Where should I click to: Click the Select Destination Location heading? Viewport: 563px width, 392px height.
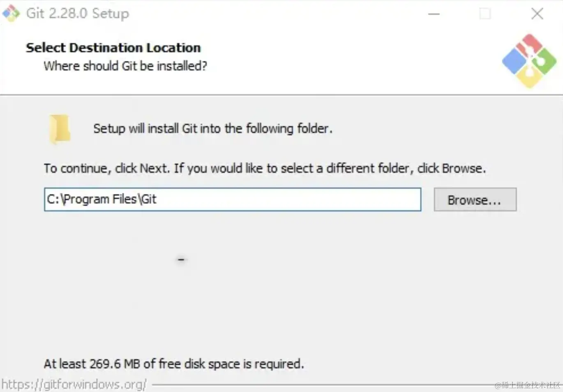click(x=113, y=48)
